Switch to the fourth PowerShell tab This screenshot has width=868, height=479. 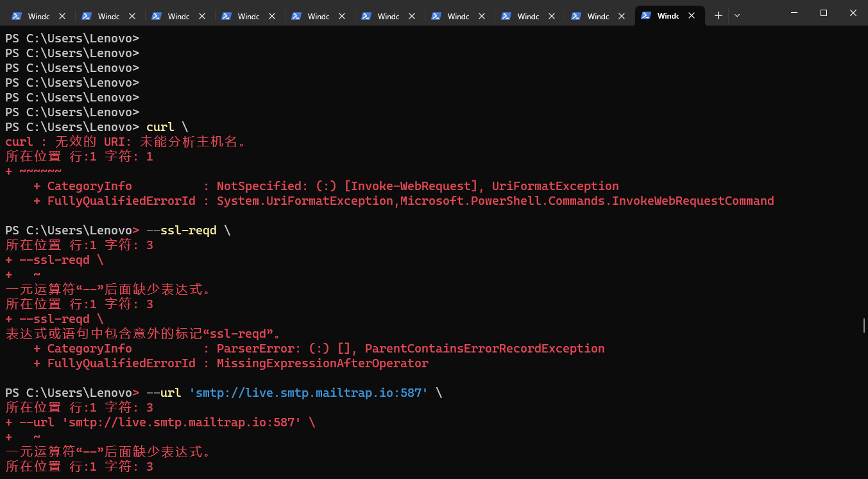pos(248,16)
